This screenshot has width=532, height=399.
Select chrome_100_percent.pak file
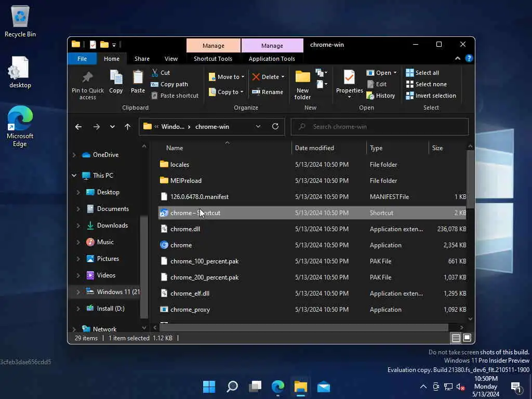click(x=312, y=261)
